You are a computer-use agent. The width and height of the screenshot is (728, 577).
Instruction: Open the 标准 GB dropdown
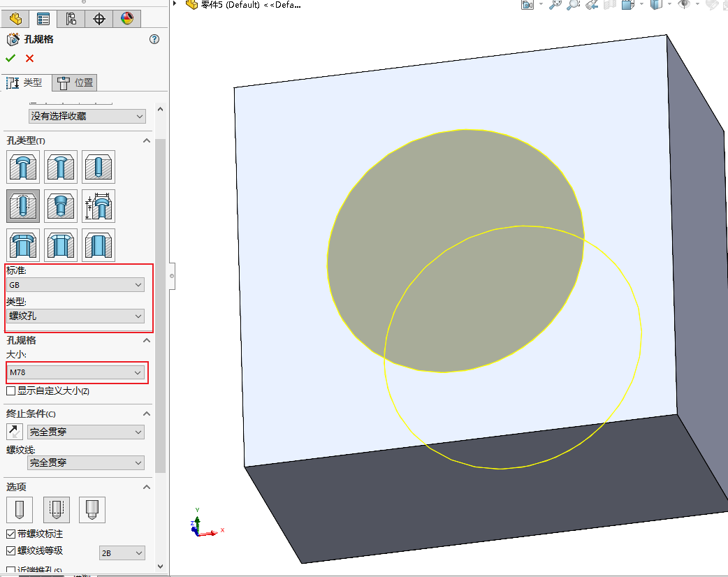(75, 285)
